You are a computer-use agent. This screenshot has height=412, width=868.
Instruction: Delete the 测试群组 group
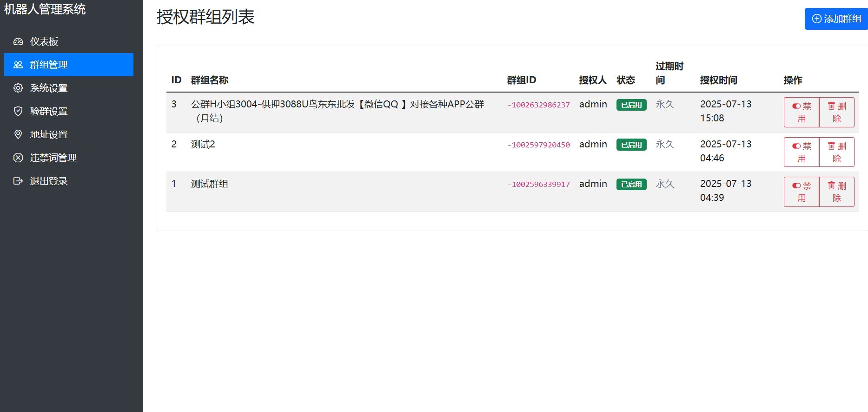836,192
